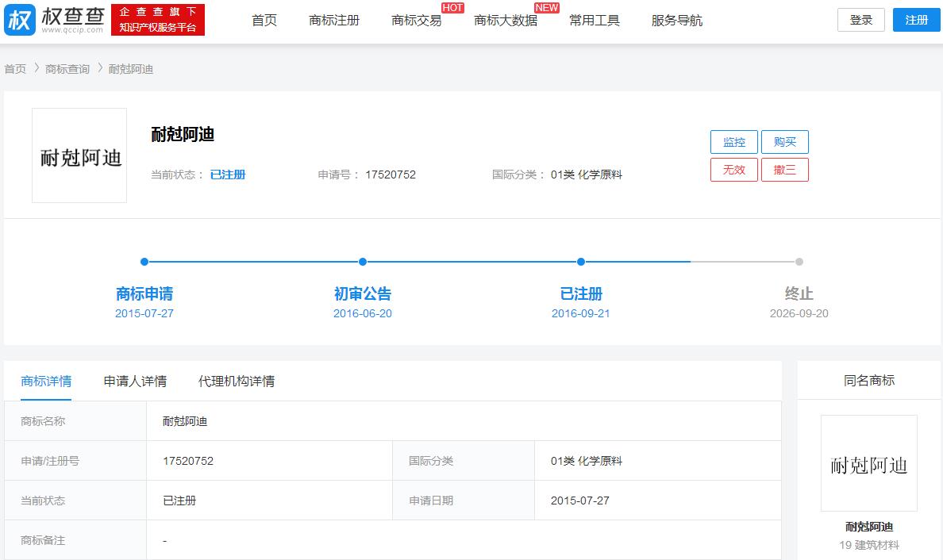Open the 首页 menu item
Viewport: 943px width, 560px height.
(x=264, y=21)
